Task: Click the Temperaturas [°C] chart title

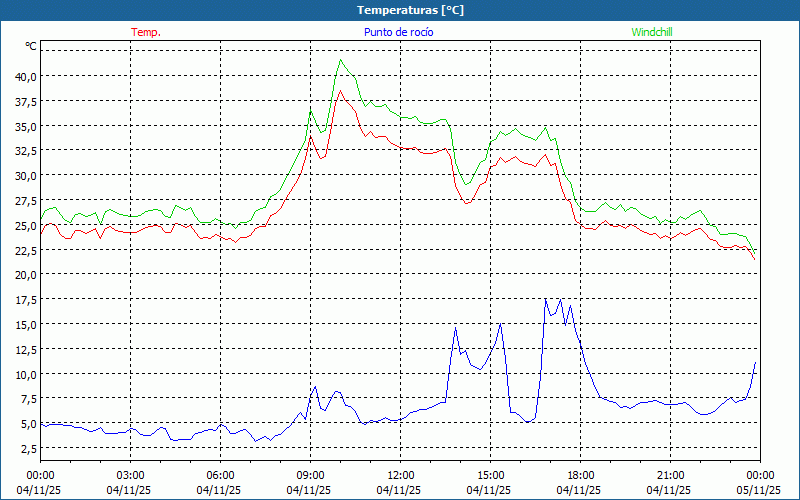Action: (410, 9)
